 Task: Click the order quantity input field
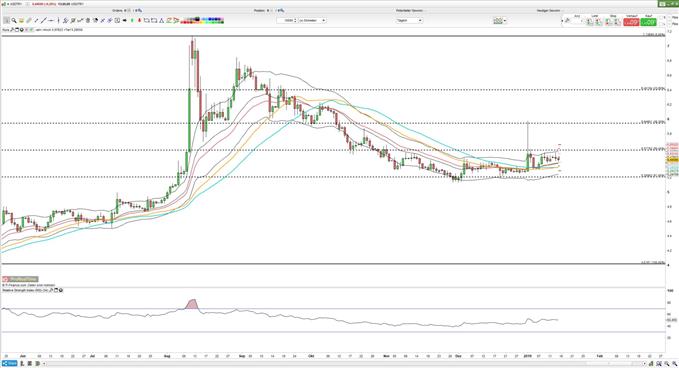[285, 20]
